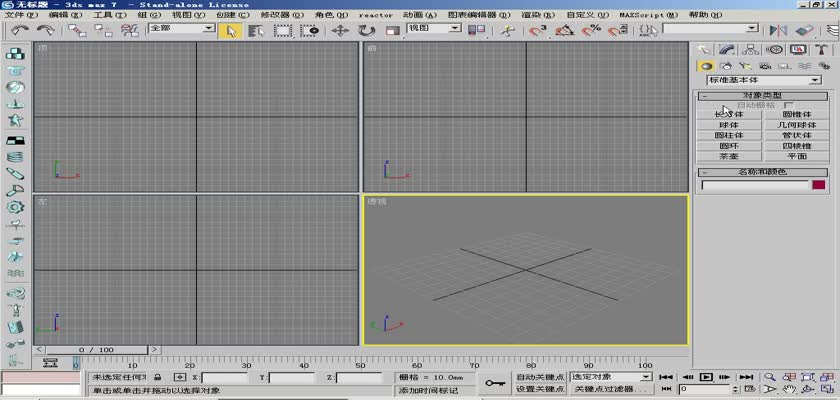Toggle the Percent Snap magnet
Image resolution: width=840 pixels, height=400 pixels.
pos(591,31)
